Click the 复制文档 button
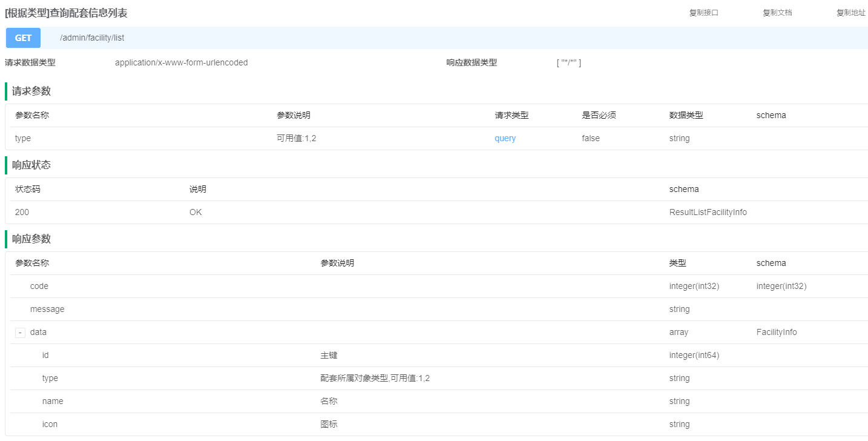 [x=777, y=13]
